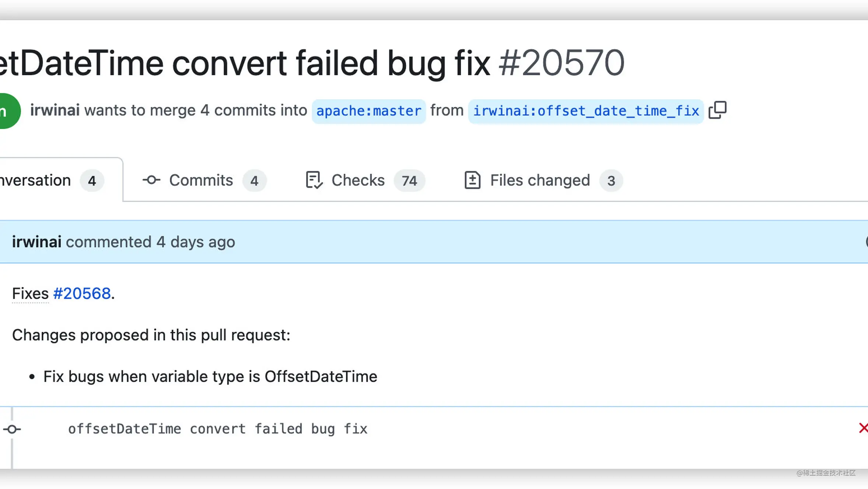The width and height of the screenshot is (868, 489).
Task: Open commit 'offsetDateTime convert failed bug fix'
Action: tap(218, 429)
